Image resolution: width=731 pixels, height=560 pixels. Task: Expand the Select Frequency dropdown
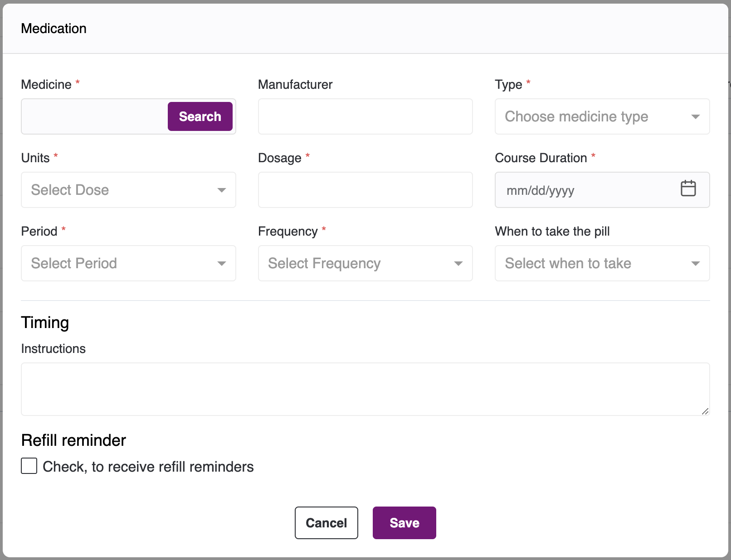358,264
